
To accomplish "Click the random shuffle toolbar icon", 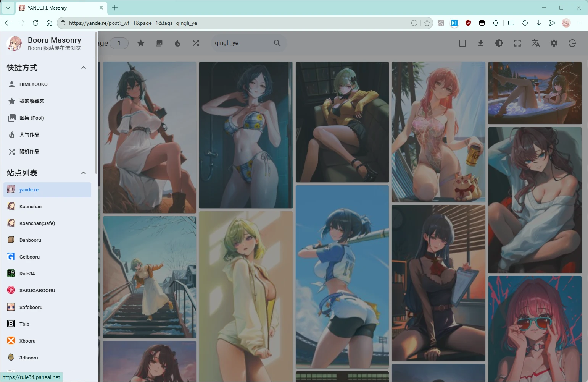I will tap(196, 43).
